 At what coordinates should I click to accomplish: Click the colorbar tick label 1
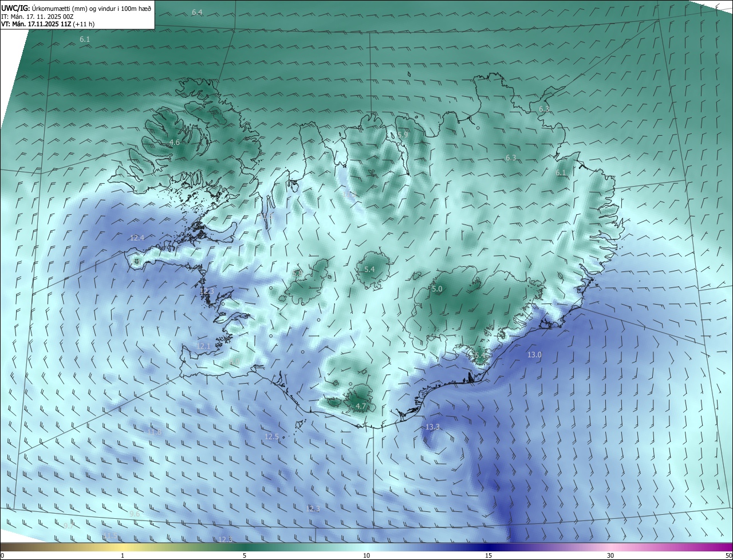(x=123, y=555)
